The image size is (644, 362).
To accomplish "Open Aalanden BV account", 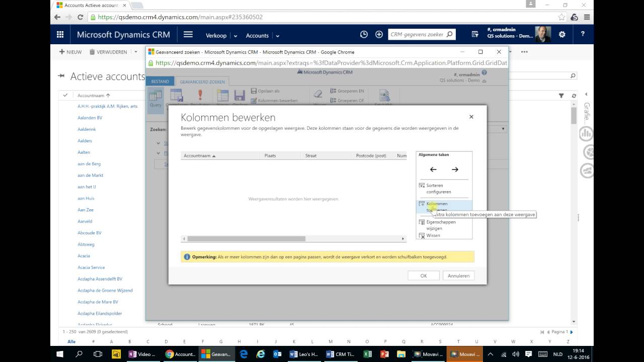I will pos(90,118).
